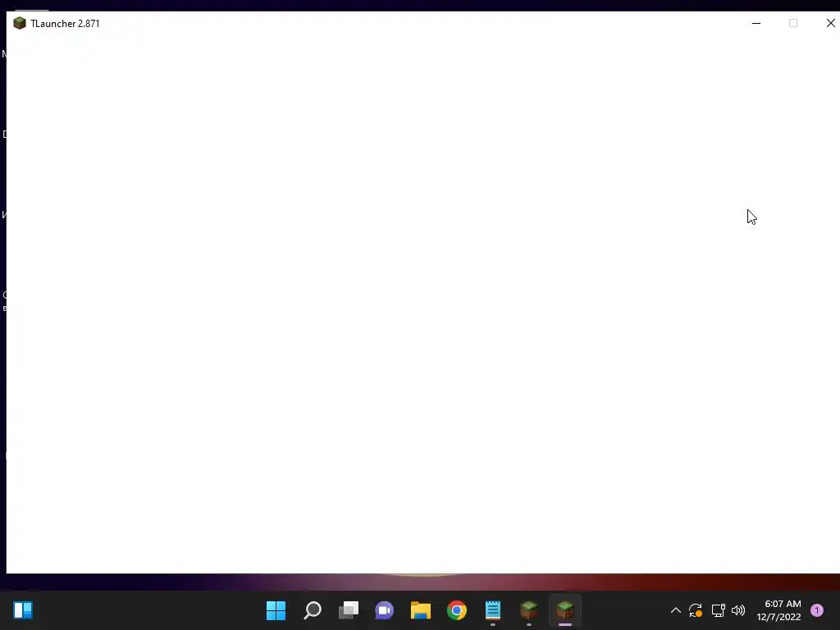The width and height of the screenshot is (840, 630).
Task: Open Google Chrome from the taskbar
Action: click(457, 610)
